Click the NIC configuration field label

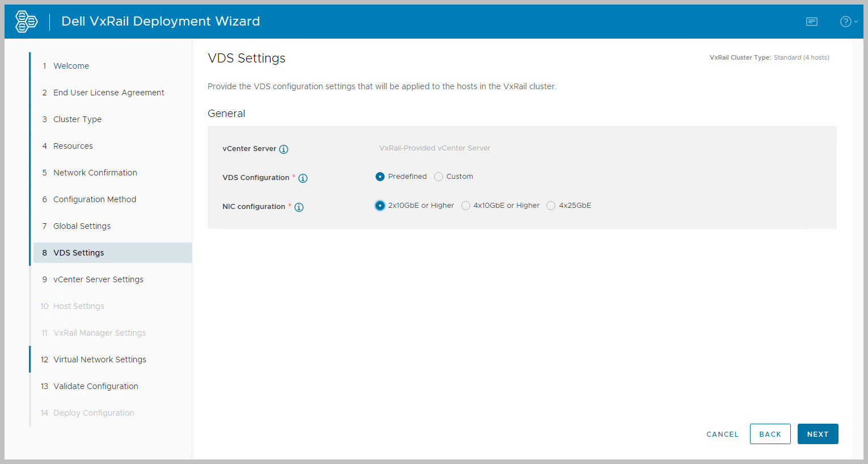[x=254, y=207]
